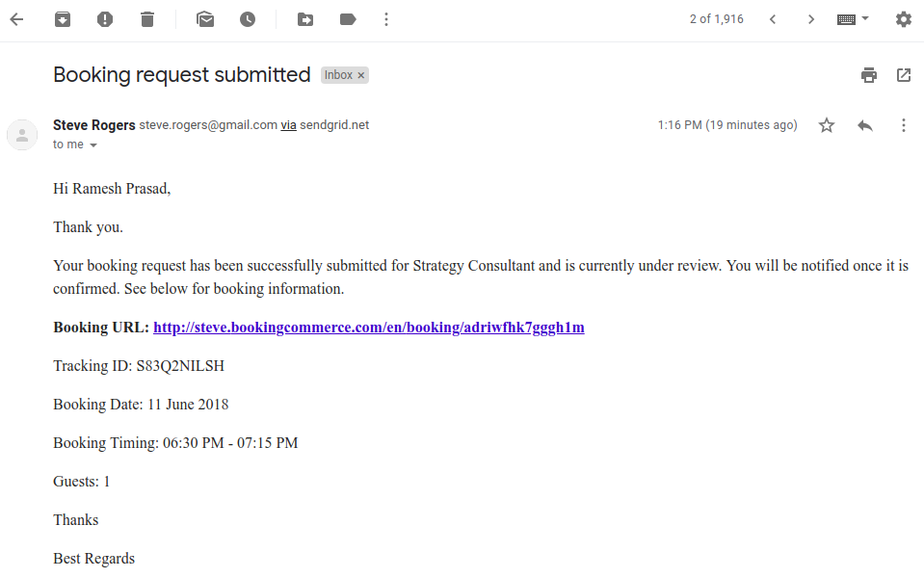The height and width of the screenshot is (578, 924).
Task: Open the Labels tag icon
Action: click(348, 19)
